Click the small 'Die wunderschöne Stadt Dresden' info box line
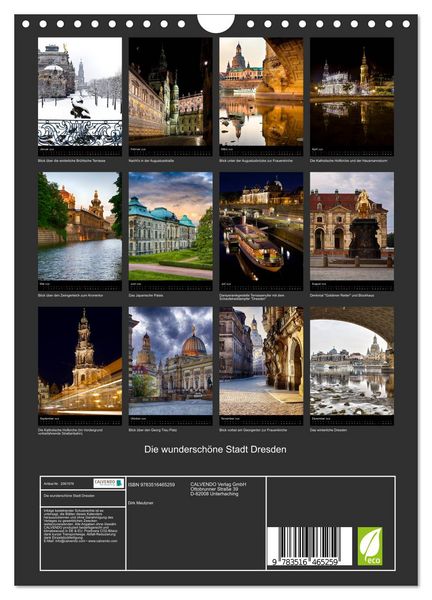432x600 pixels. click(69, 496)
